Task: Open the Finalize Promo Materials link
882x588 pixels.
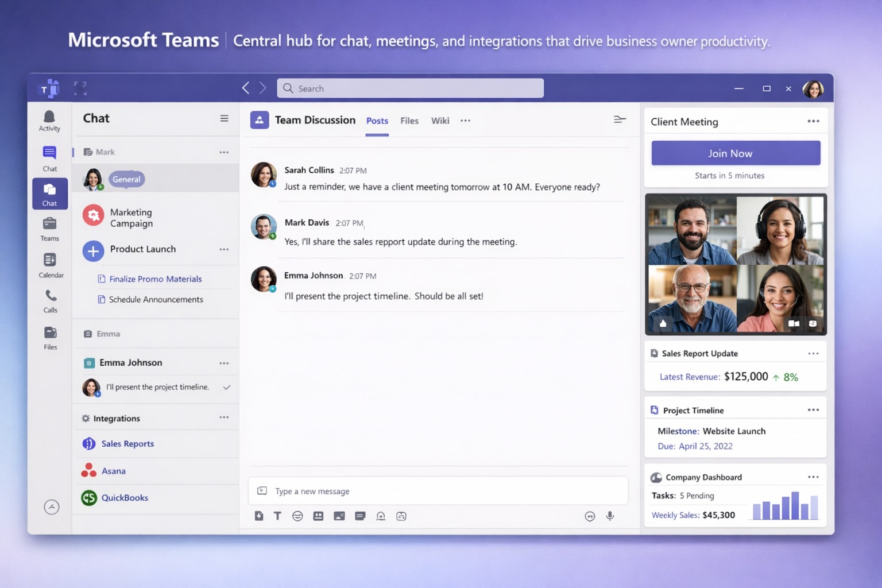Action: click(x=156, y=279)
